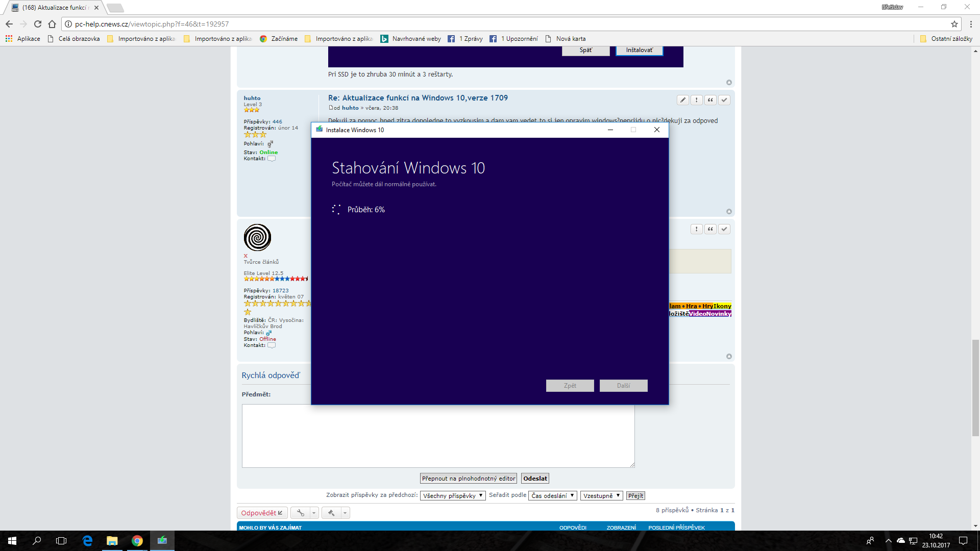Open the Čas odeslání sort dropdown
The height and width of the screenshot is (551, 980).
[x=552, y=495]
